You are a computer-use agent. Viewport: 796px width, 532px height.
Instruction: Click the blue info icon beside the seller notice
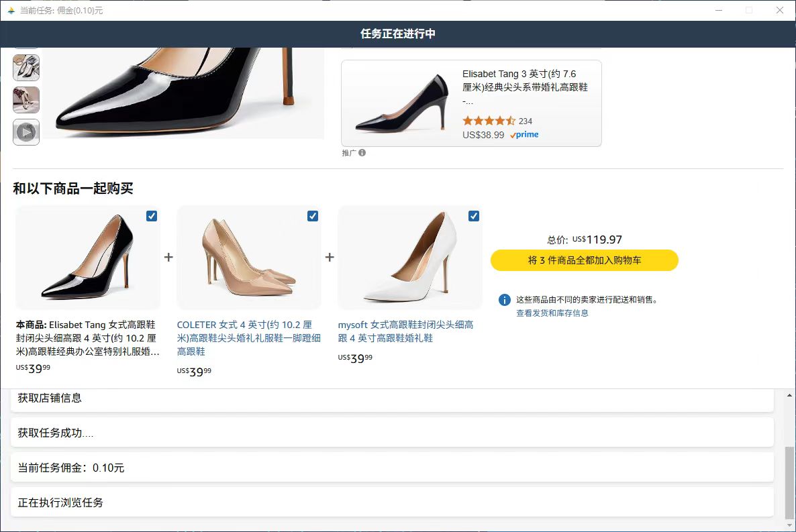[503, 300]
